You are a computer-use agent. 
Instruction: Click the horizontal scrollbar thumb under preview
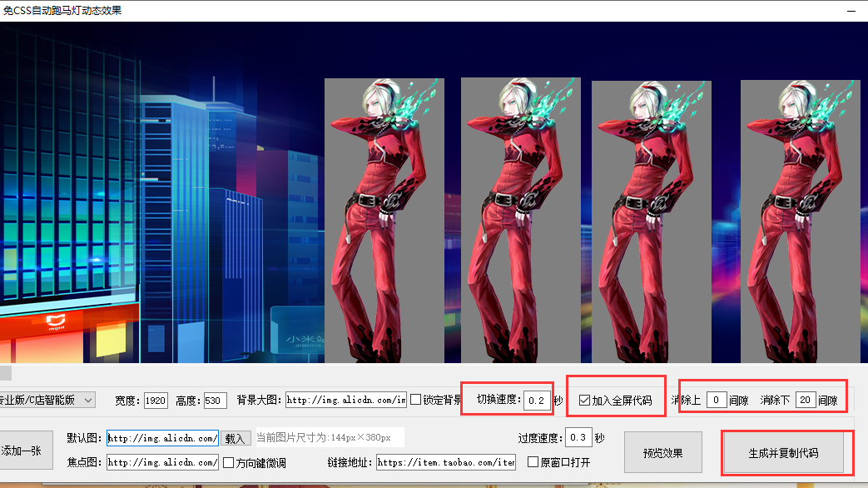tap(6, 373)
